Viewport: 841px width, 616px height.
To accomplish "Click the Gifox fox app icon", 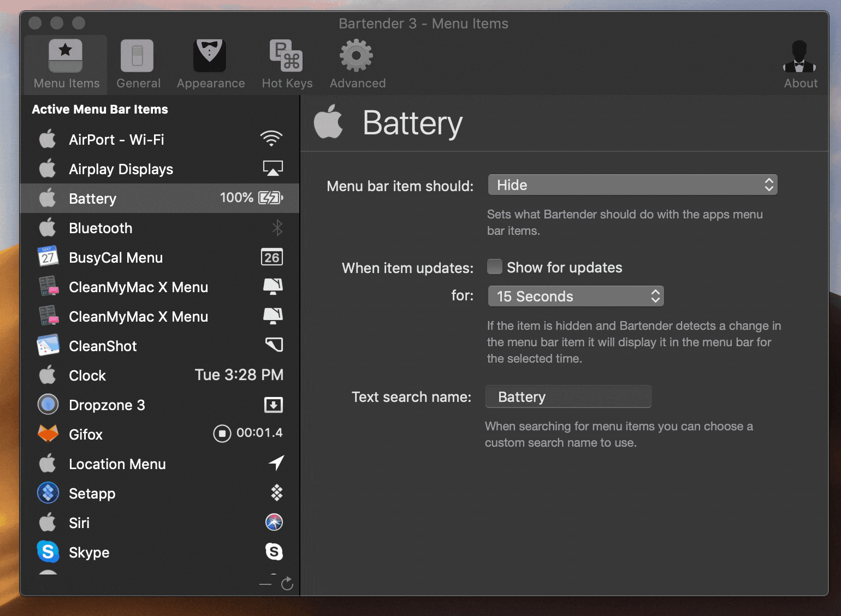I will [x=48, y=434].
